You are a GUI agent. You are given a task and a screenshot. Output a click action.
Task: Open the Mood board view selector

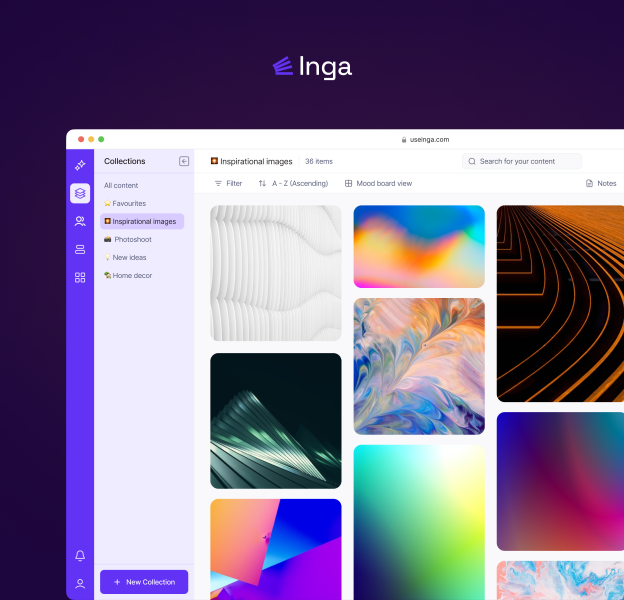pos(378,184)
